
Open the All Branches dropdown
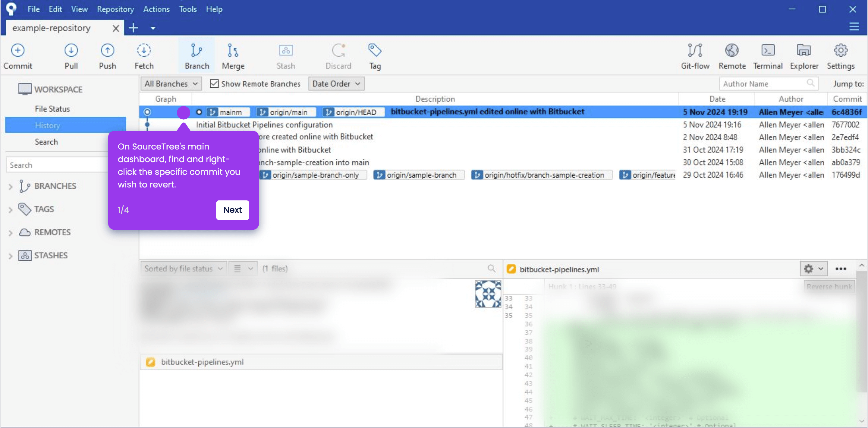171,83
